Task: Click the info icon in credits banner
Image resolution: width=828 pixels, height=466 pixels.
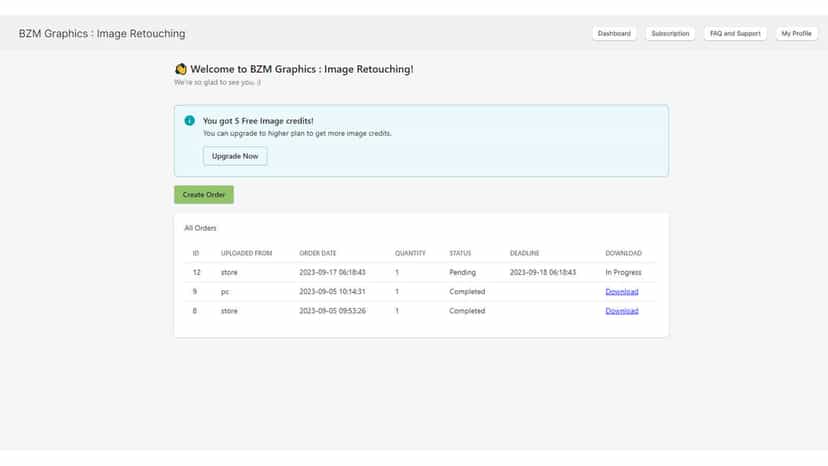Action: 190,120
